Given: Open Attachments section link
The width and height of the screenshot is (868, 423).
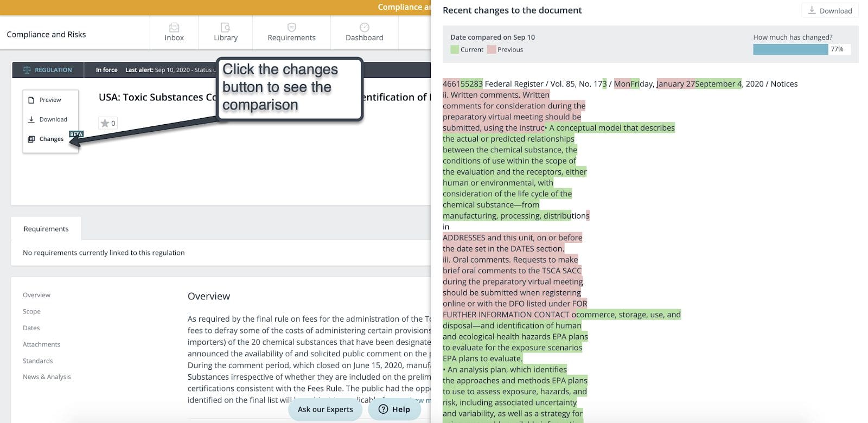Looking at the screenshot, I should [x=41, y=344].
